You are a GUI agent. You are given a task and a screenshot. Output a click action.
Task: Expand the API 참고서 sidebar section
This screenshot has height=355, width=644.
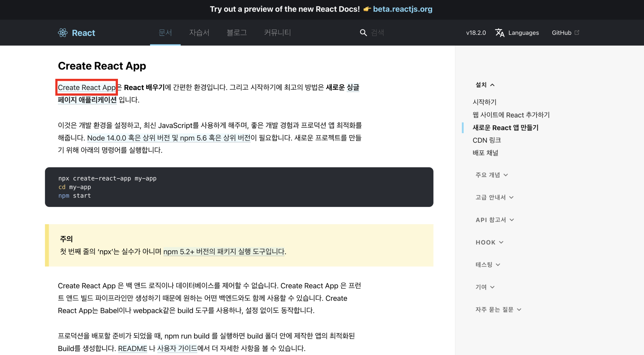click(x=495, y=220)
